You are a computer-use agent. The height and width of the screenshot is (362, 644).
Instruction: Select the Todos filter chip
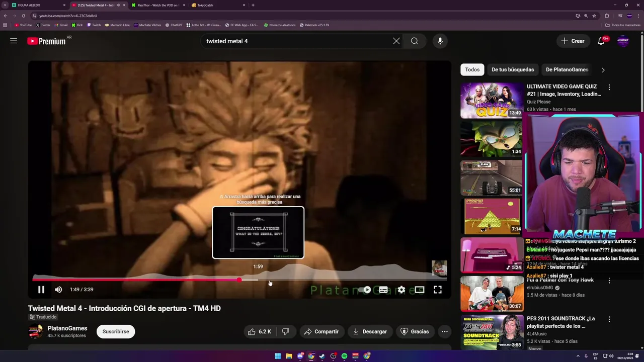pyautogui.click(x=472, y=70)
